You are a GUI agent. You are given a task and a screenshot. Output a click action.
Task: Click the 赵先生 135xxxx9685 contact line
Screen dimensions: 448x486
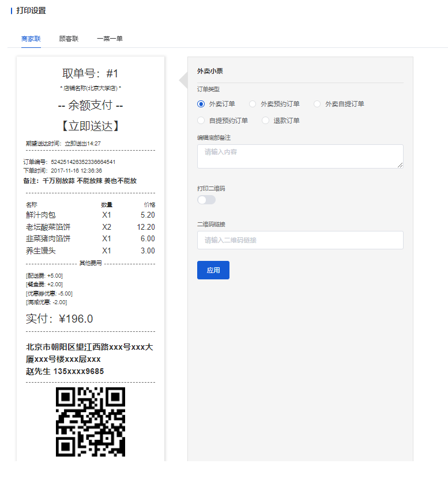[x=65, y=371]
